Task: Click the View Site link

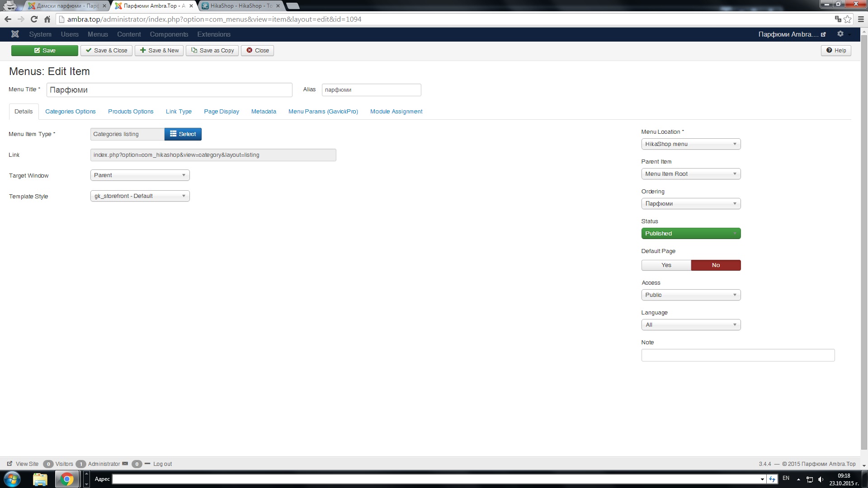Action: pos(23,464)
